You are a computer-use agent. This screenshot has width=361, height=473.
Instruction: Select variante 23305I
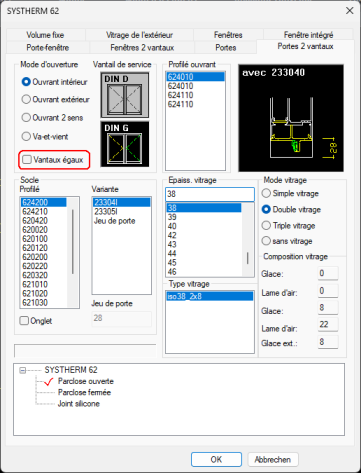(x=122, y=212)
